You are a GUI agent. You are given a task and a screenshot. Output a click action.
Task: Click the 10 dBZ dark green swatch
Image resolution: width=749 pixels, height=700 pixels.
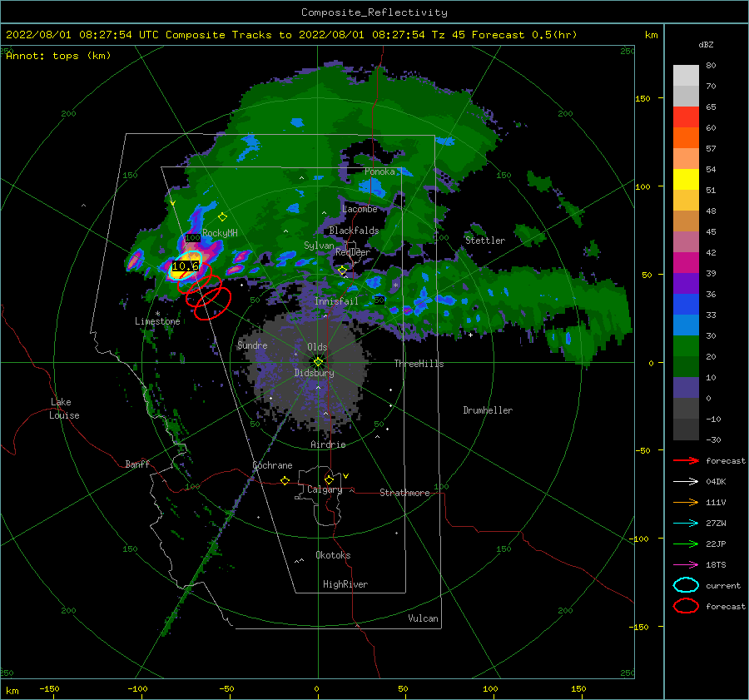click(686, 366)
